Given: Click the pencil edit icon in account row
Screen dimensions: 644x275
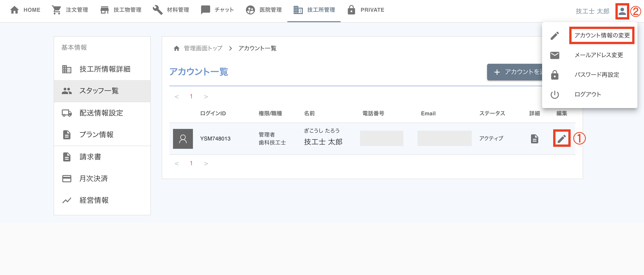Looking at the screenshot, I should click(x=562, y=138).
